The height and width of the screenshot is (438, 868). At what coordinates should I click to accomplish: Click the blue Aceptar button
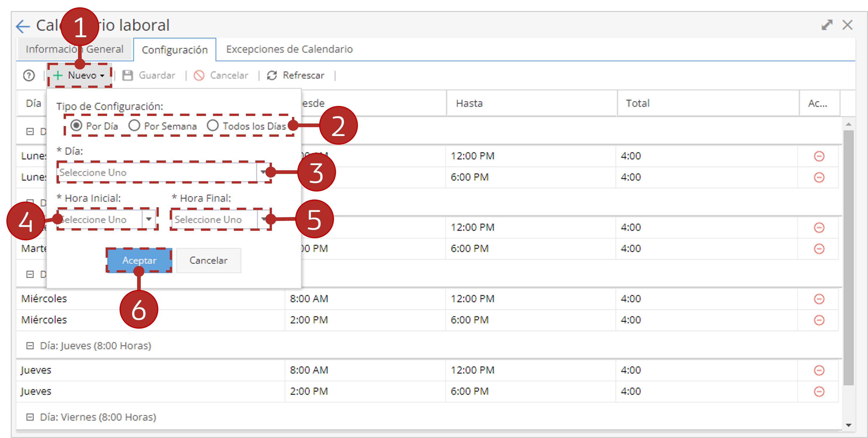pyautogui.click(x=139, y=260)
